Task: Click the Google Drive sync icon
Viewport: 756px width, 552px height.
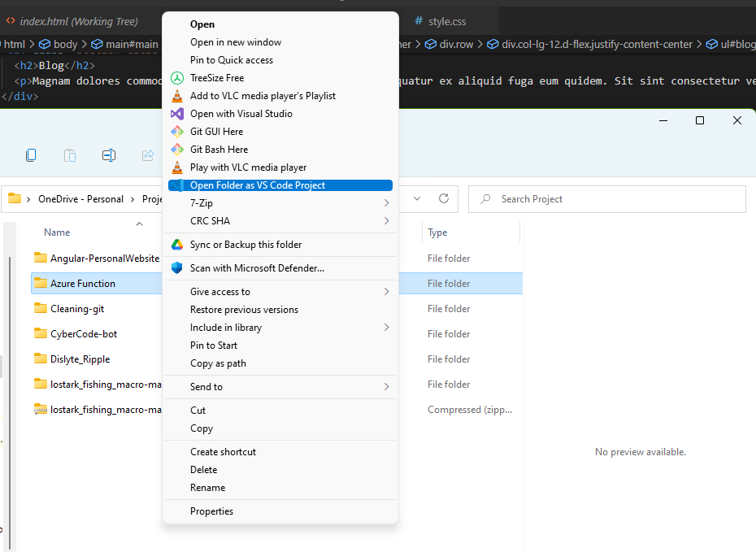Action: pos(177,245)
